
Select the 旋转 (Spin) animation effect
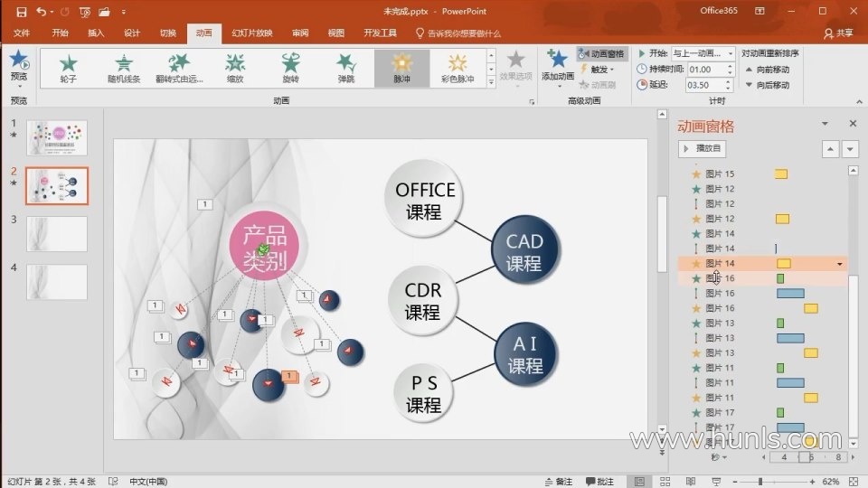290,68
